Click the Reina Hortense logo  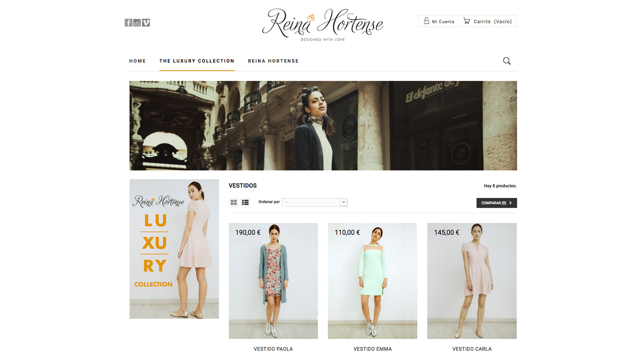[323, 25]
